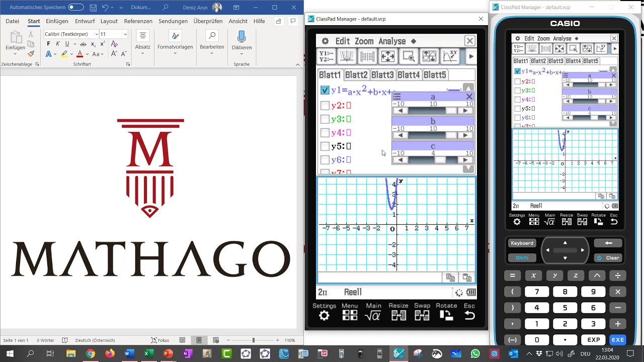Open the XY trace analysis icon in ClassPad

(x=450, y=57)
